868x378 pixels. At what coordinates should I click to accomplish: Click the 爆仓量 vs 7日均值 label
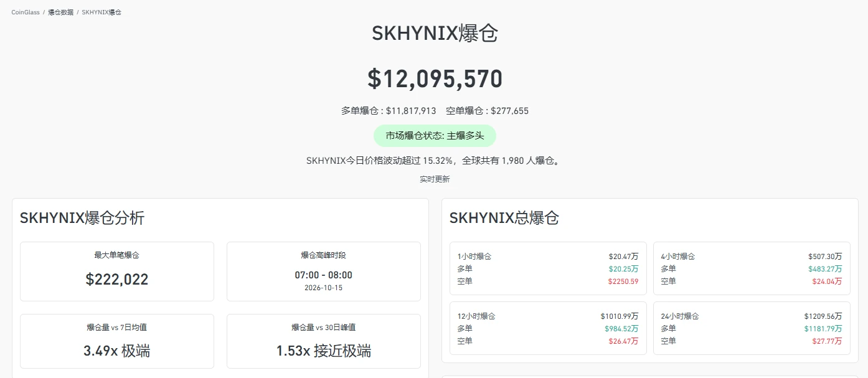(x=117, y=328)
